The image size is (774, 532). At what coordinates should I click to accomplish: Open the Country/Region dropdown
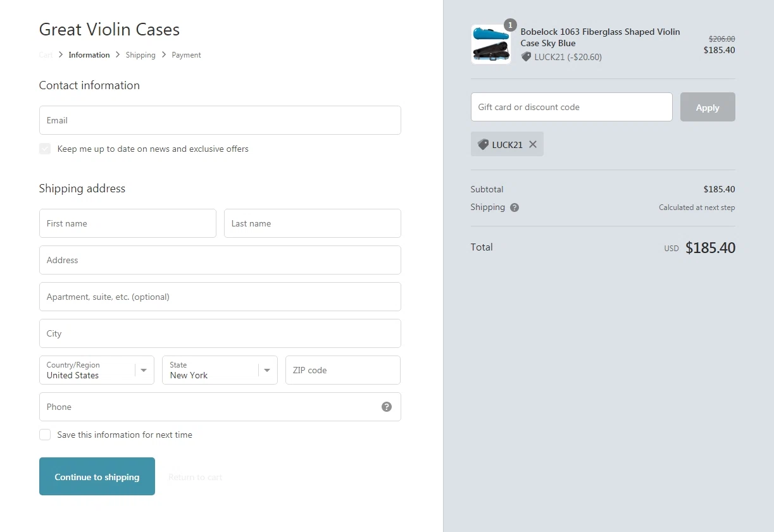coord(97,370)
